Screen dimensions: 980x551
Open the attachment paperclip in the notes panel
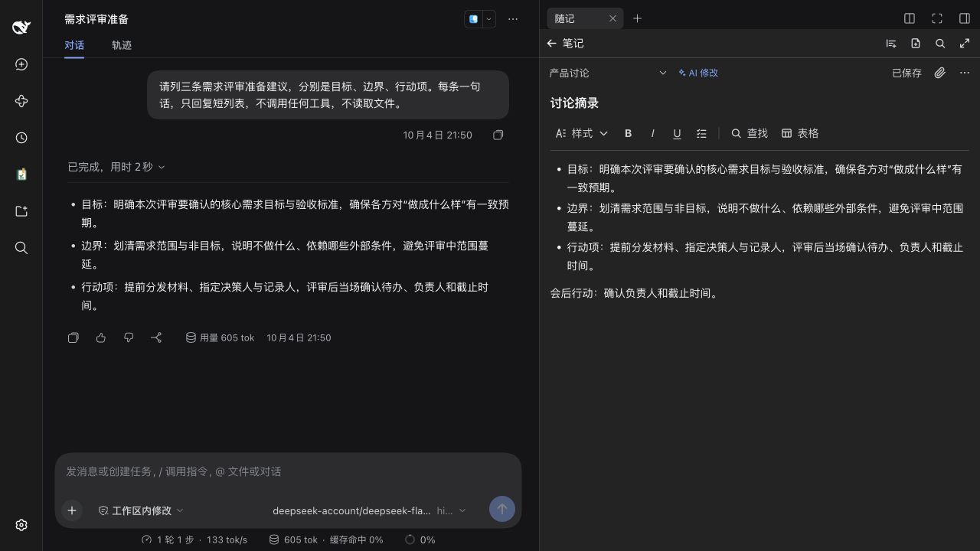(940, 73)
